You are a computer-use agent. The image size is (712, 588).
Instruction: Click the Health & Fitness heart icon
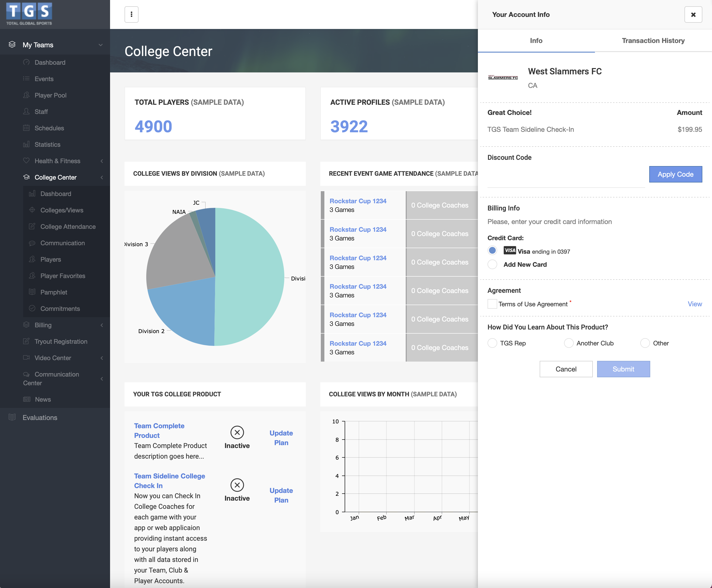(x=26, y=161)
